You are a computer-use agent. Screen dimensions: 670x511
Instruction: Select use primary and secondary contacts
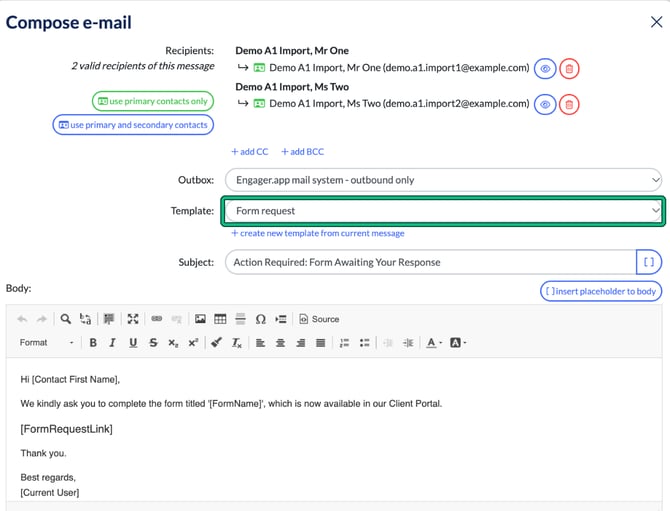(x=133, y=125)
